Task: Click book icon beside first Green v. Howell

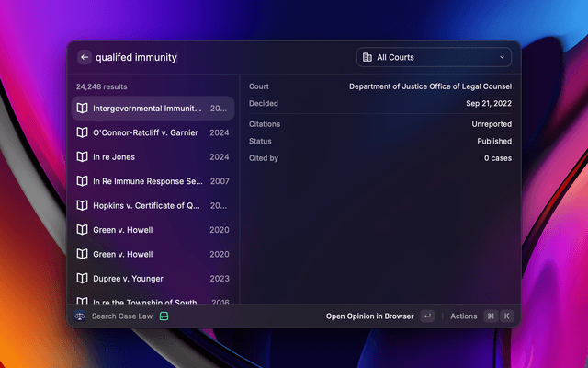Action: pos(82,230)
